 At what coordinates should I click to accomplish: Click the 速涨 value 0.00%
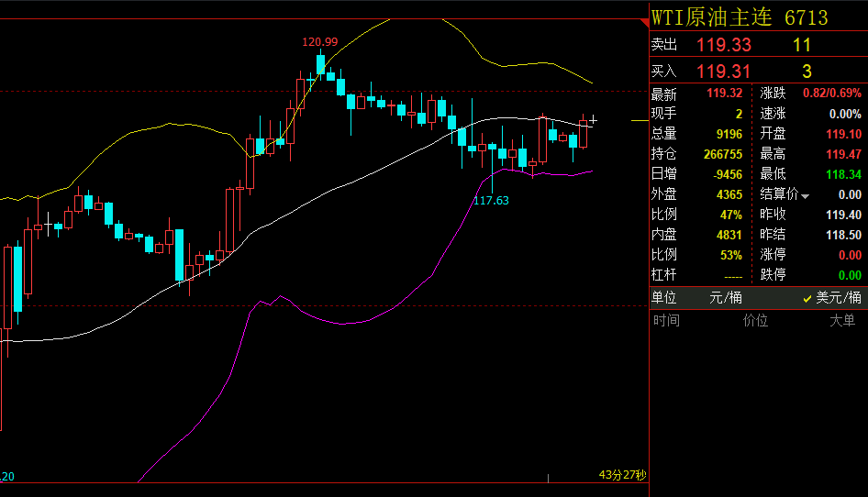pos(845,114)
